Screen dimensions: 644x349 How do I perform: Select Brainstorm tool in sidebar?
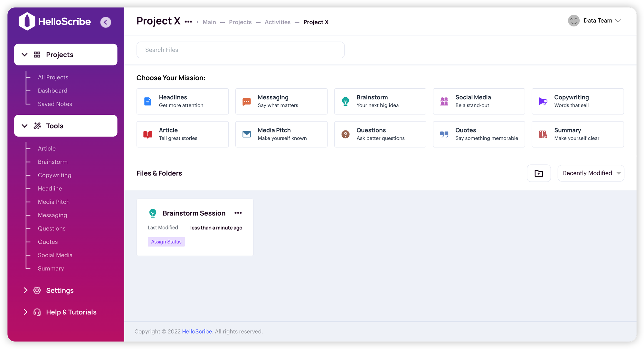52,162
